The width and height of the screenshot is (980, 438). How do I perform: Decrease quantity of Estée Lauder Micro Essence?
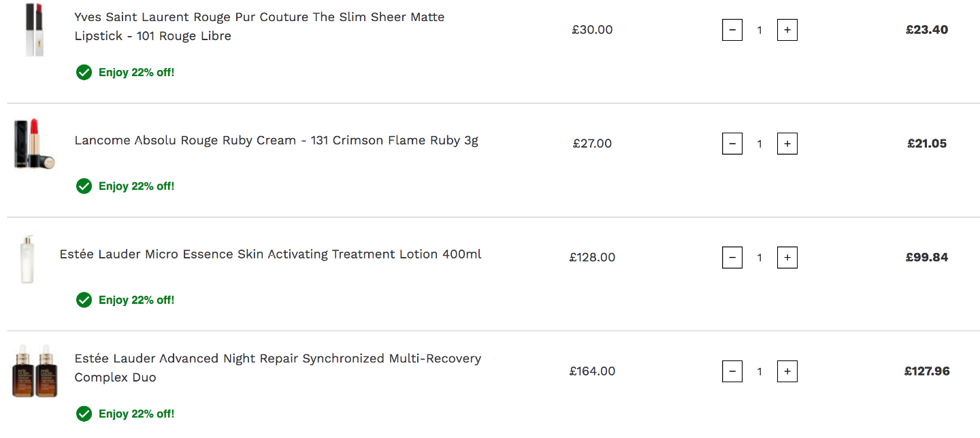click(732, 257)
